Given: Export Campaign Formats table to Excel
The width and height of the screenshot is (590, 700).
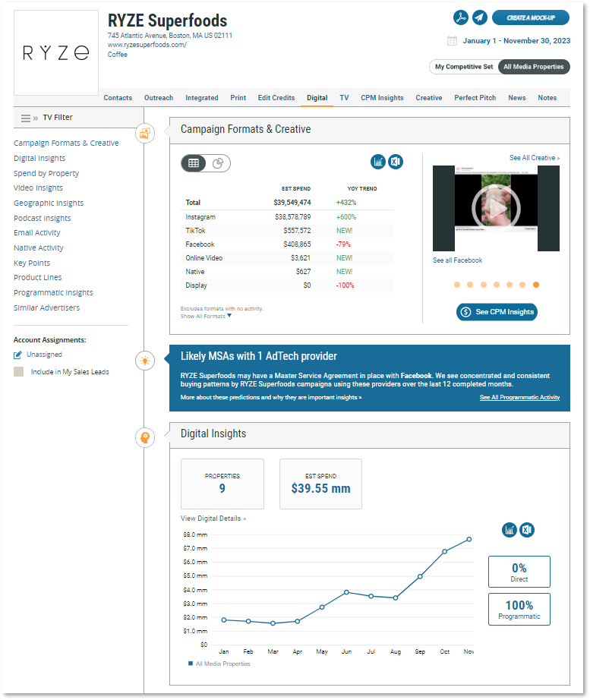Looking at the screenshot, I should point(395,162).
